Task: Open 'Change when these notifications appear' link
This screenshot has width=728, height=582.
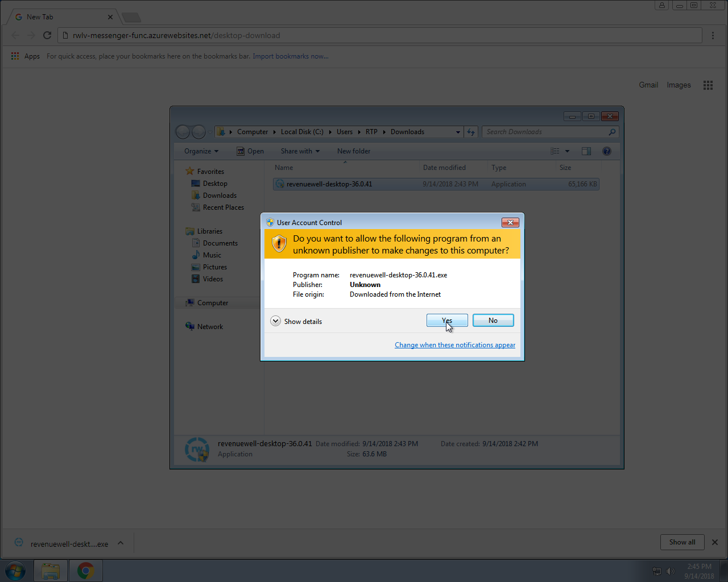Action: click(455, 345)
